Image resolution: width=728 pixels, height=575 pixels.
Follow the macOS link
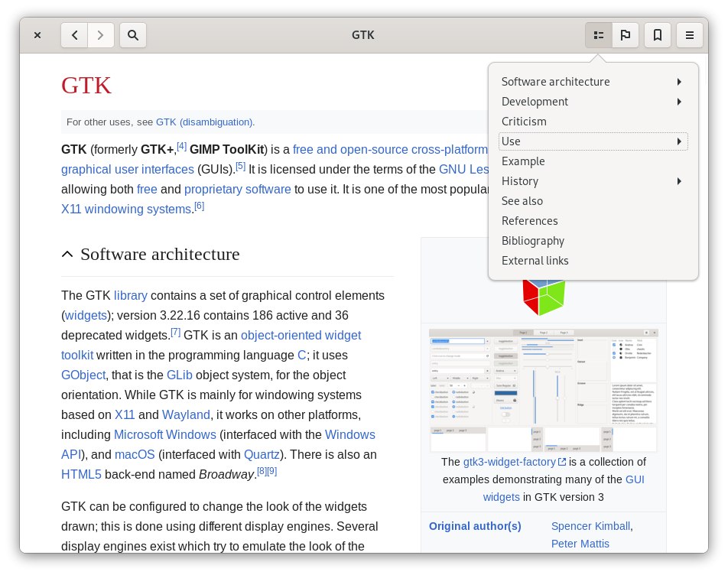135,455
